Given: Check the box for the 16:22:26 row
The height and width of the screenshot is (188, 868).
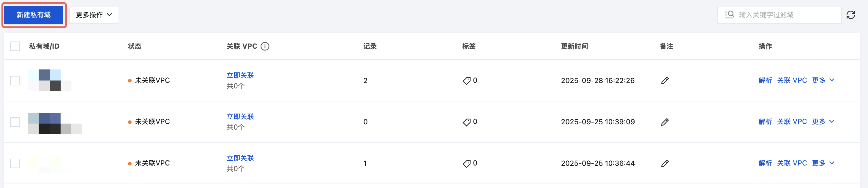Looking at the screenshot, I should click(15, 81).
